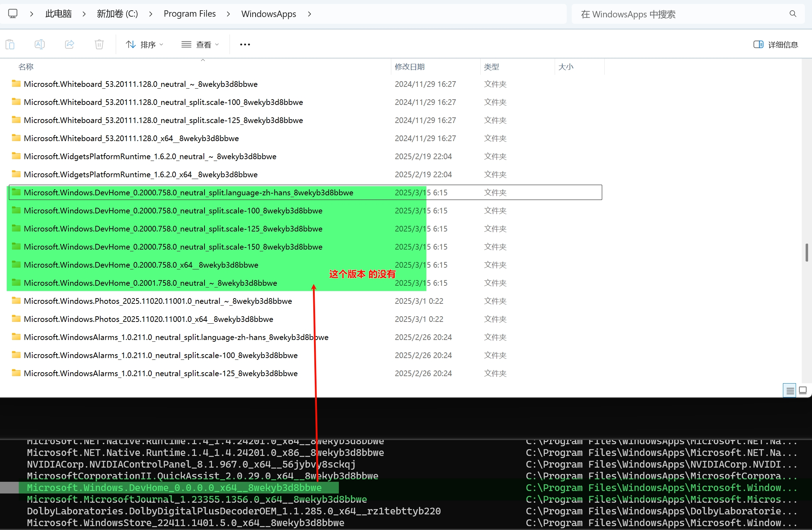Sort by 名称 column header
Image resolution: width=812 pixels, height=530 pixels.
[26, 67]
